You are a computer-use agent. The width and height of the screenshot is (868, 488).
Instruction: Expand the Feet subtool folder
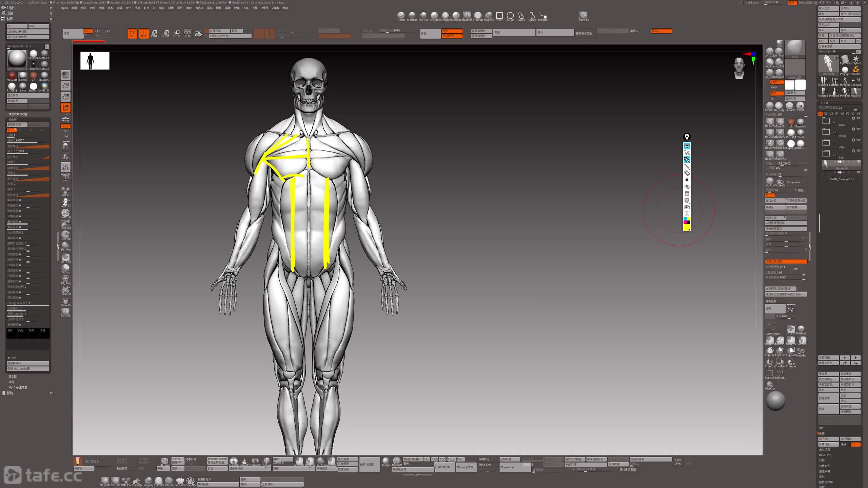826,154
